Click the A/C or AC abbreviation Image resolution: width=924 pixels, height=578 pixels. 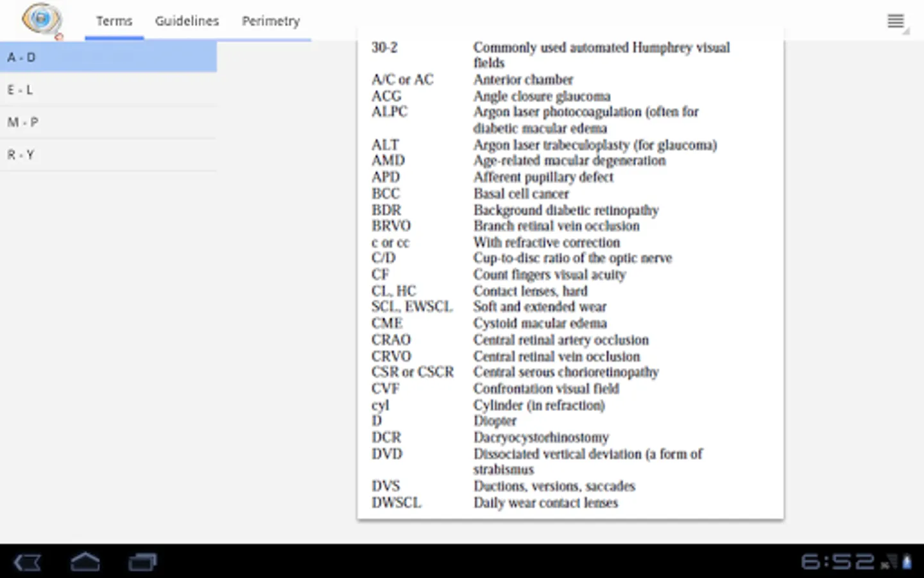coord(402,80)
